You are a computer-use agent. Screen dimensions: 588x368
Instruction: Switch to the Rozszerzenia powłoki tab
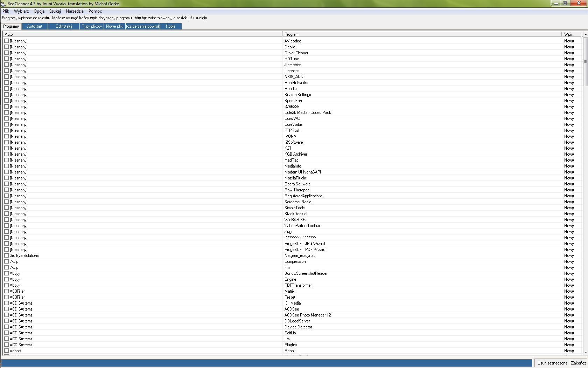142,26
